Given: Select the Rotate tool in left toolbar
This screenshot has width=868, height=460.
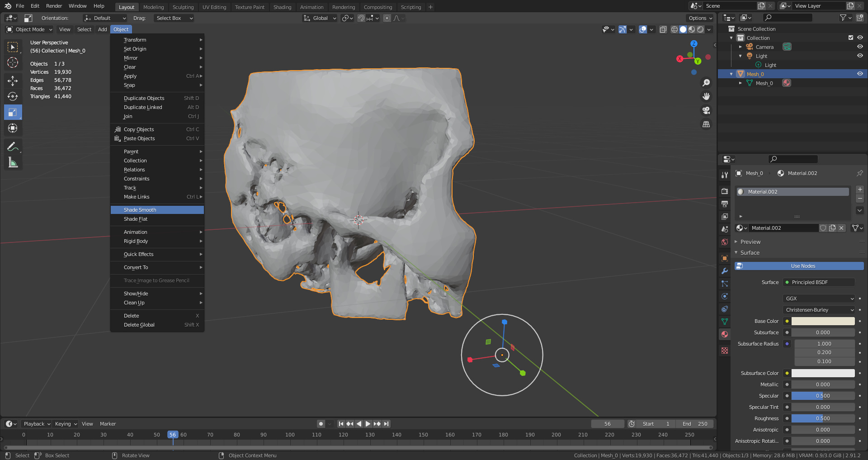Looking at the screenshot, I should pyautogui.click(x=13, y=96).
